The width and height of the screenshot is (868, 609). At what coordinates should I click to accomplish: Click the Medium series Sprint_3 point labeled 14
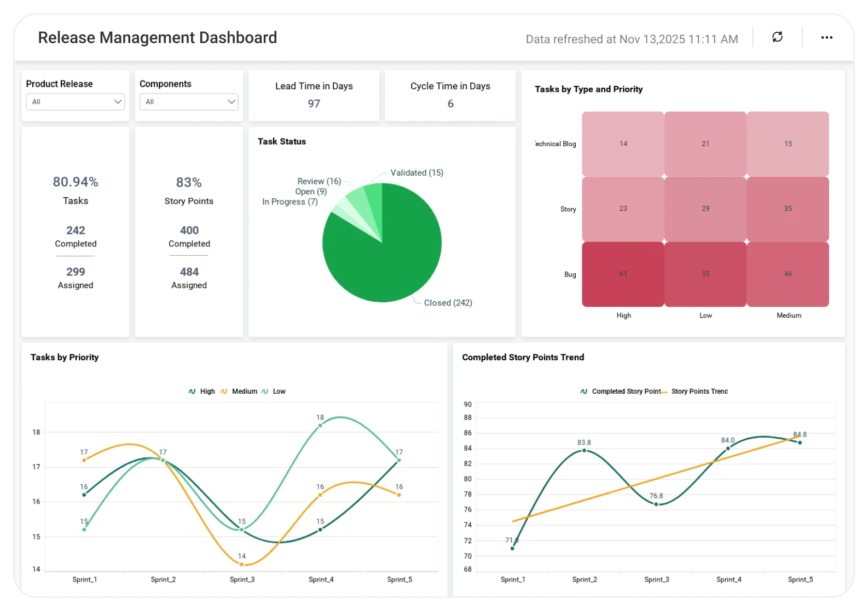click(x=241, y=564)
